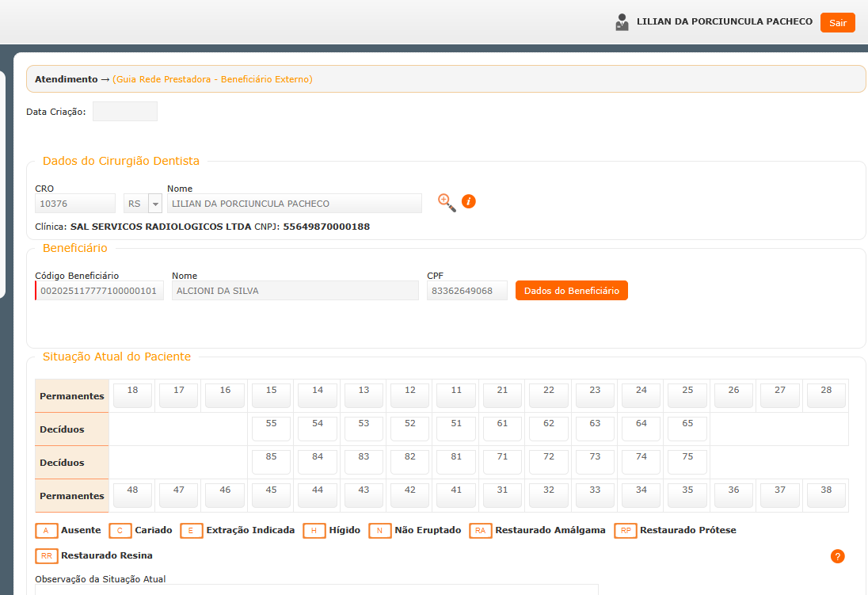
Task: Select the Restaurado Amálgama 'RA' legend box
Action: pos(481,531)
